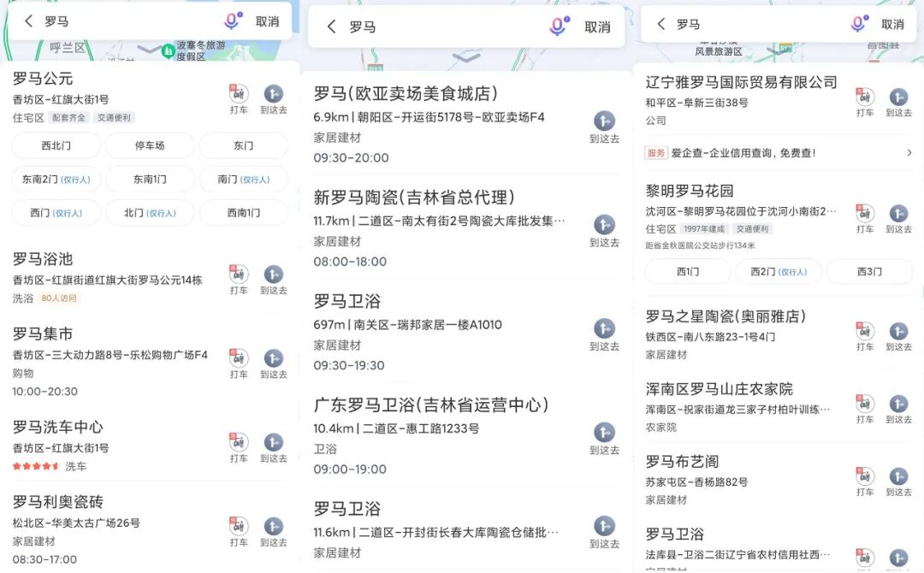Viewport: 924px width, 573px height.
Task: Tap 取消 in middle panel search bar
Action: coord(597,27)
